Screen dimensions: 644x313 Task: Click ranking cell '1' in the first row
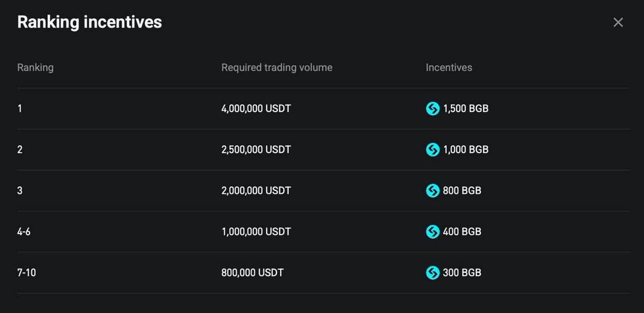pyautogui.click(x=20, y=109)
